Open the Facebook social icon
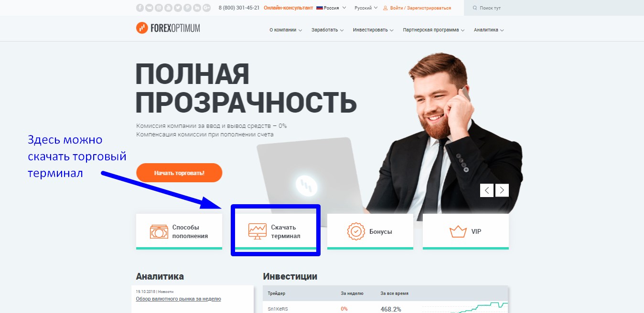 (140, 8)
